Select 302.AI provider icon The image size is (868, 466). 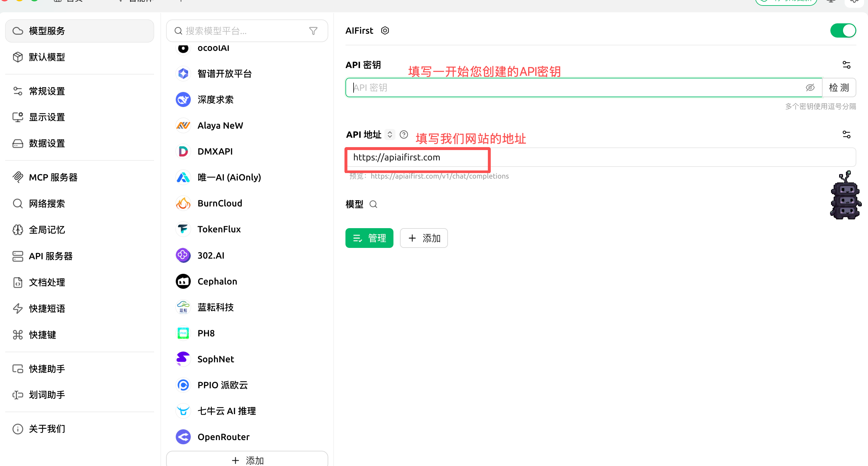tap(183, 256)
